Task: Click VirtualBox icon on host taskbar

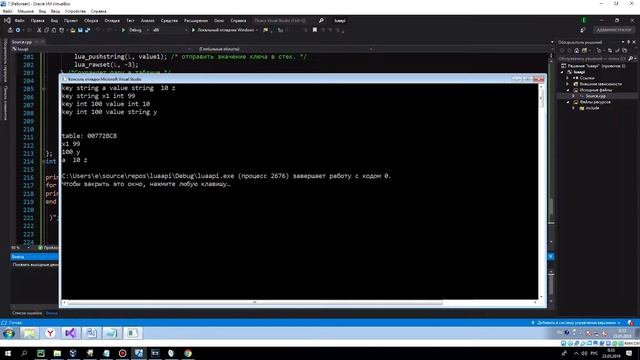Action: point(73,353)
